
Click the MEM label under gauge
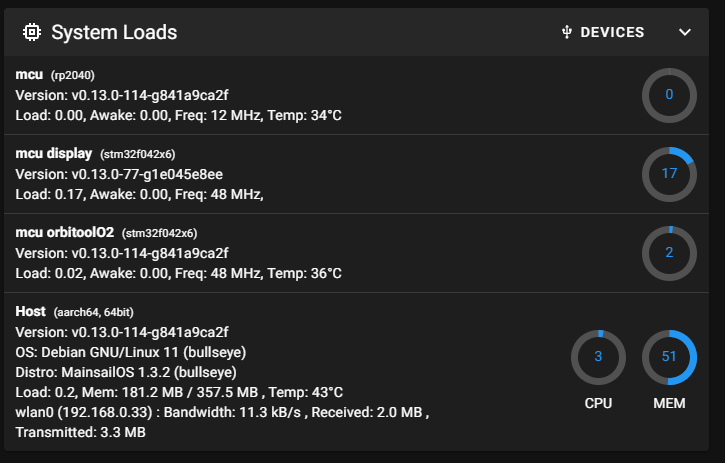tap(669, 403)
